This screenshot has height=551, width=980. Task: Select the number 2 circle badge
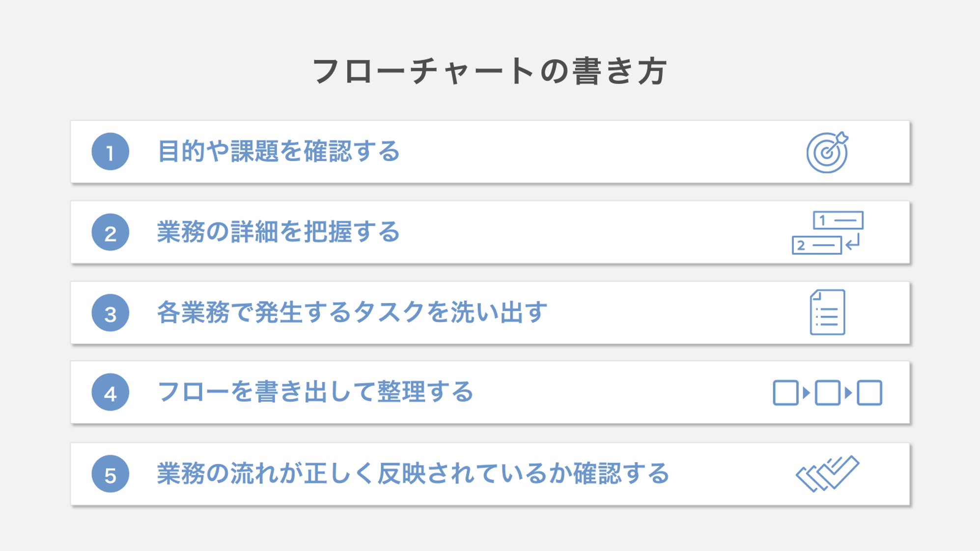click(x=111, y=232)
